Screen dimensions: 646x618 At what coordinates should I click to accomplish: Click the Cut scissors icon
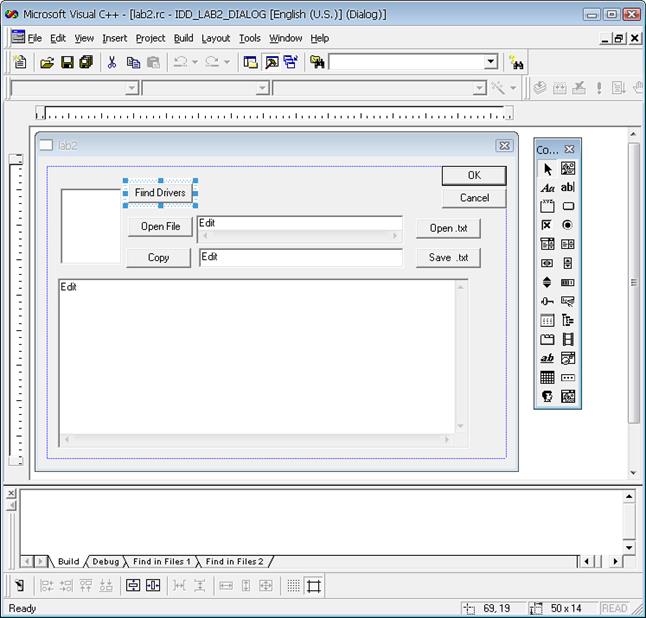click(x=112, y=62)
